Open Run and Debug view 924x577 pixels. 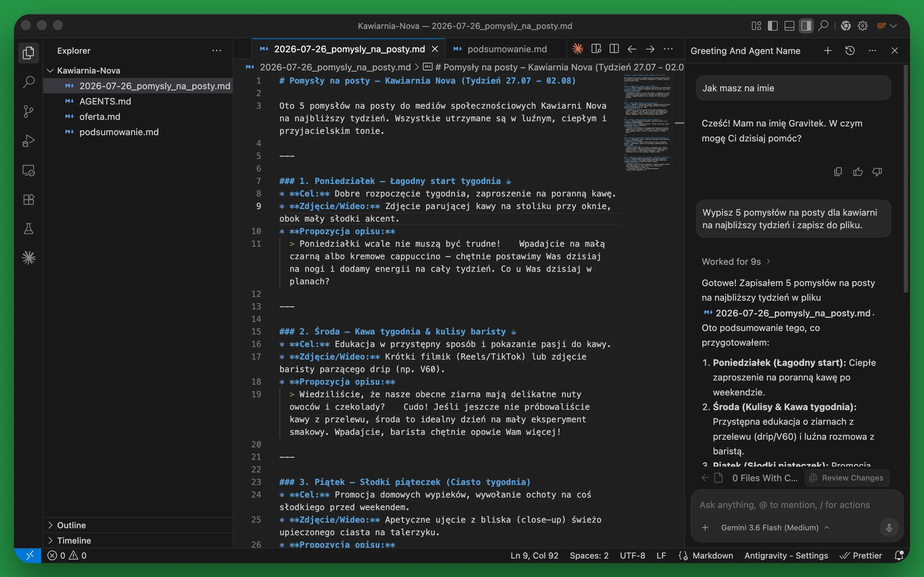(29, 141)
